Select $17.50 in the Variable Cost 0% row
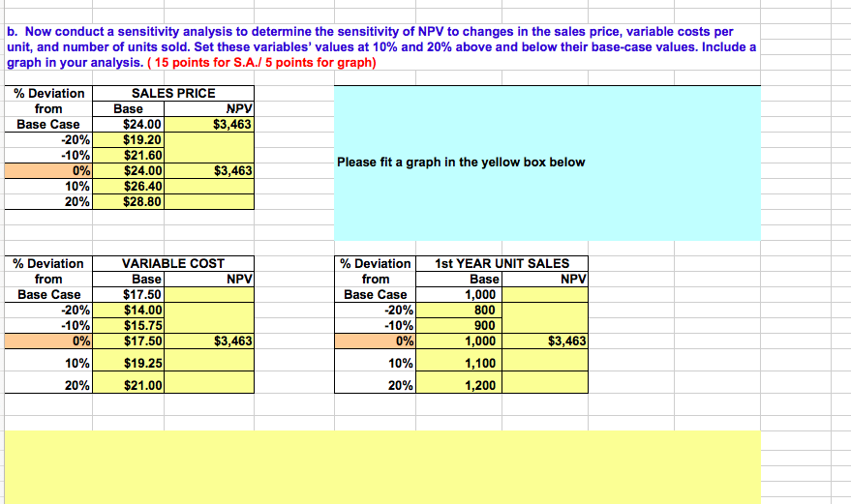This screenshot has width=851, height=504. pos(128,341)
